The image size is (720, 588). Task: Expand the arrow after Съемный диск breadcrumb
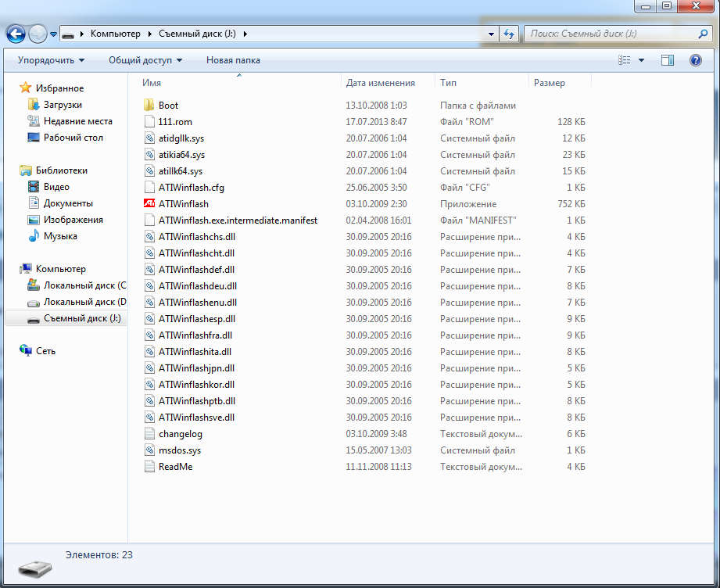[x=245, y=34]
